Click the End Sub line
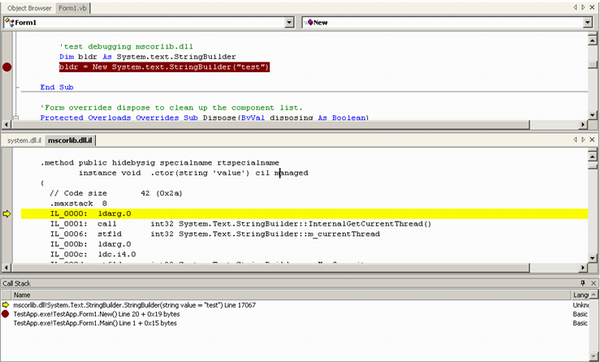 point(57,87)
